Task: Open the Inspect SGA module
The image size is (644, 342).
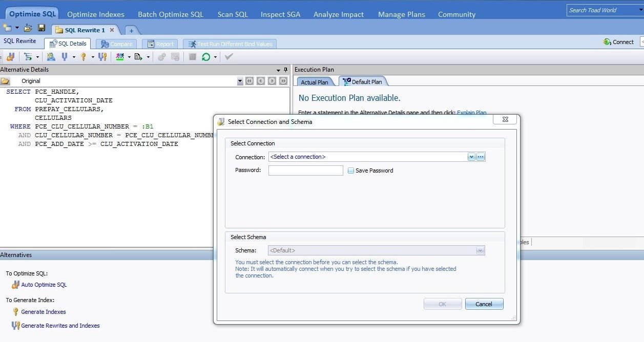Action: pyautogui.click(x=281, y=14)
